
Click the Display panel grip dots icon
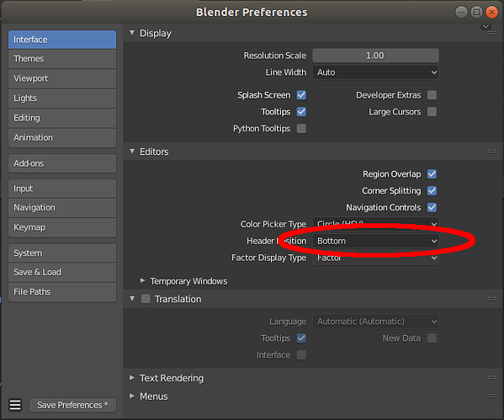click(x=491, y=34)
